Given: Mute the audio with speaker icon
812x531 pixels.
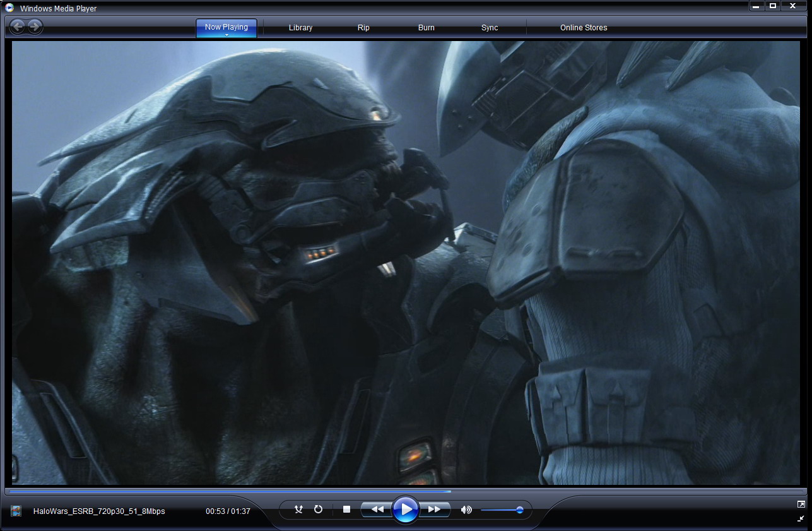Looking at the screenshot, I should pos(466,510).
